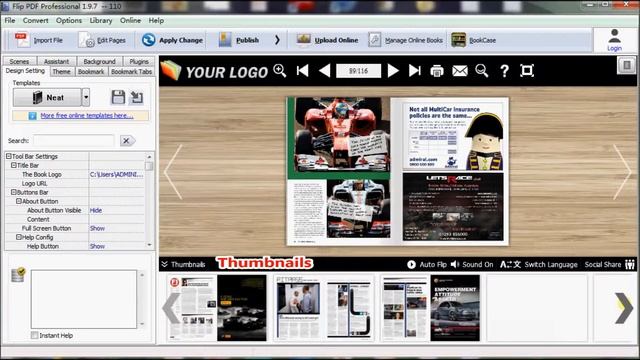Click the save template floppy icon

point(118,98)
